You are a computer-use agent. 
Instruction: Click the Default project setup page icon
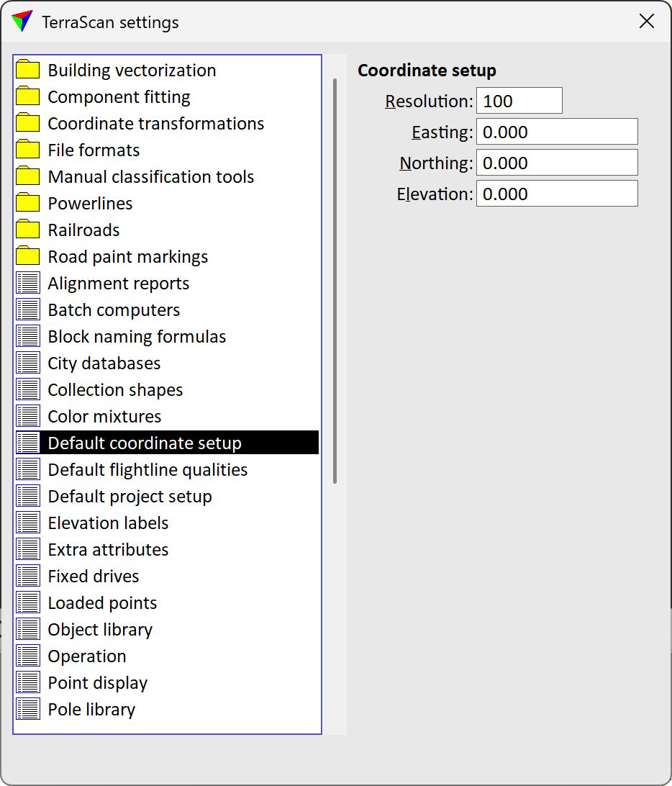pyautogui.click(x=28, y=496)
